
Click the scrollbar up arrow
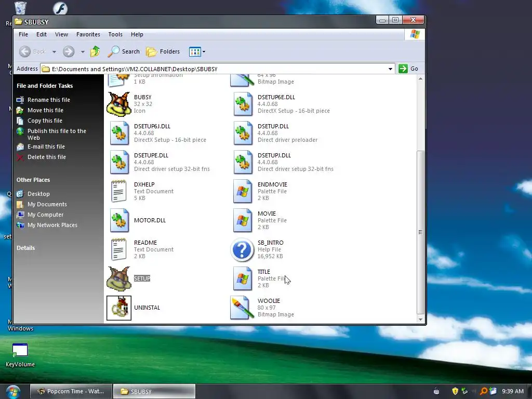[x=420, y=78]
